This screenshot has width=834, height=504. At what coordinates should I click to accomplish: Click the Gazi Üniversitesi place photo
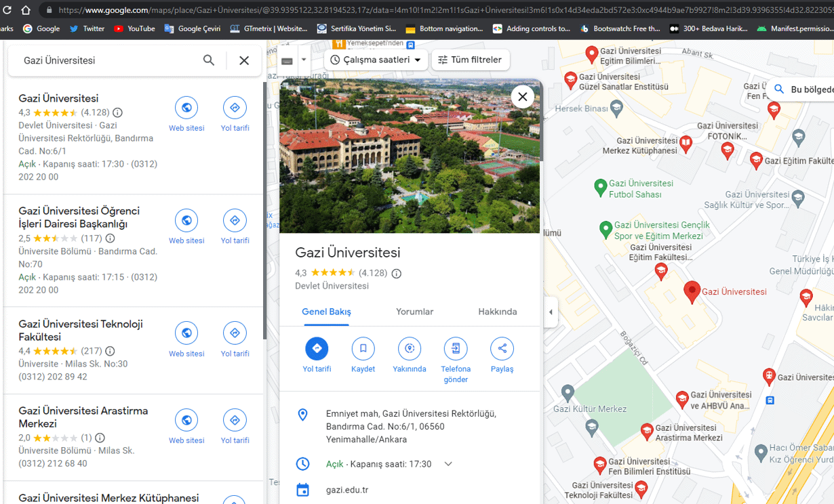[x=410, y=156]
